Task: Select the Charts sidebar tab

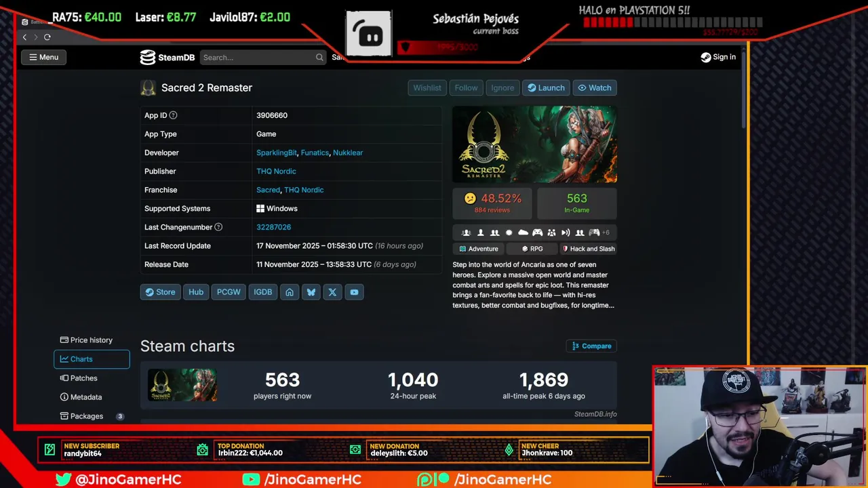Action: 92,359
